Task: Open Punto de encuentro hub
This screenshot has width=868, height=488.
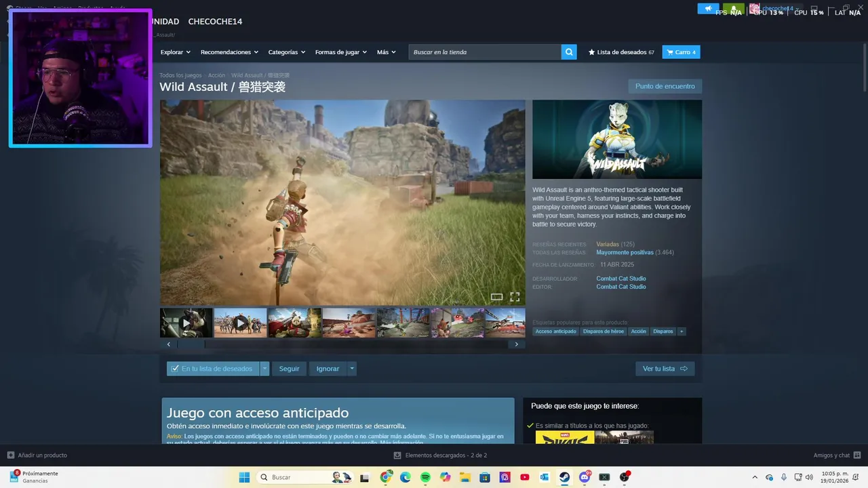Action: 665,86
